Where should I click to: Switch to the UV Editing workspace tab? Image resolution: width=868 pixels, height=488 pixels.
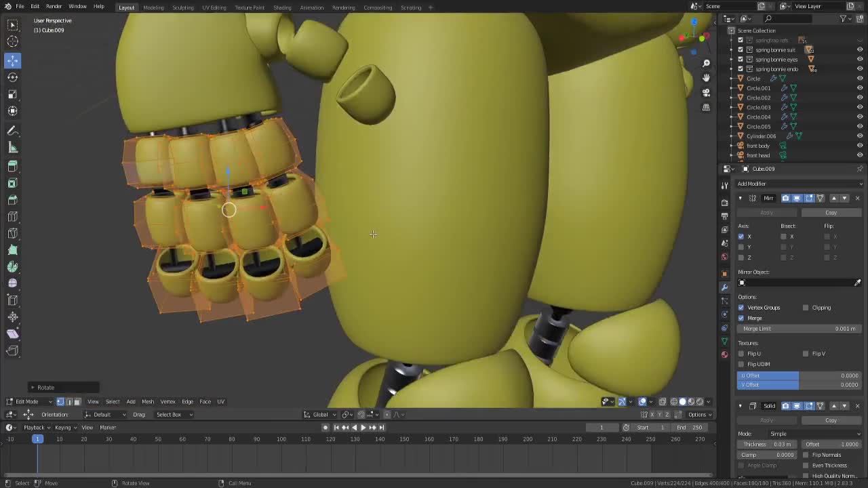tap(214, 7)
